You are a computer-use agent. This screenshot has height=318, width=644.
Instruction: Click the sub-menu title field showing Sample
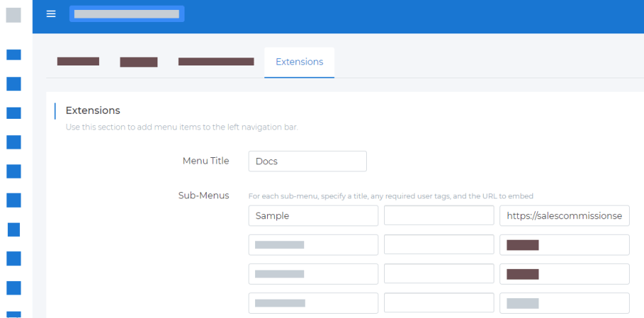[313, 216]
